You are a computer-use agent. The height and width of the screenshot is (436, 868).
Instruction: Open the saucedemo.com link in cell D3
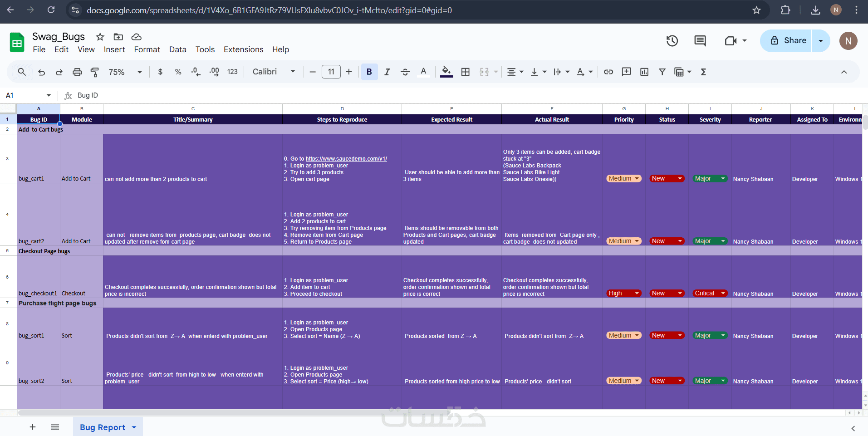click(346, 159)
